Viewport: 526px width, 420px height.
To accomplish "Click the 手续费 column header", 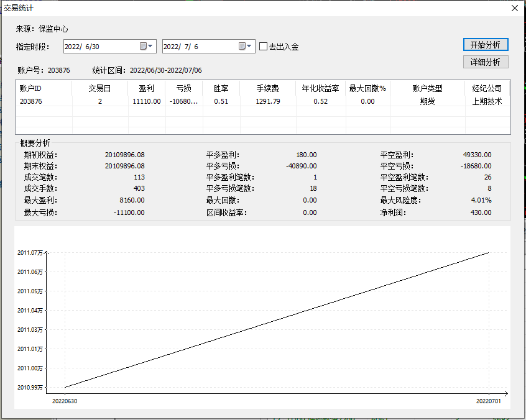I will (x=267, y=88).
